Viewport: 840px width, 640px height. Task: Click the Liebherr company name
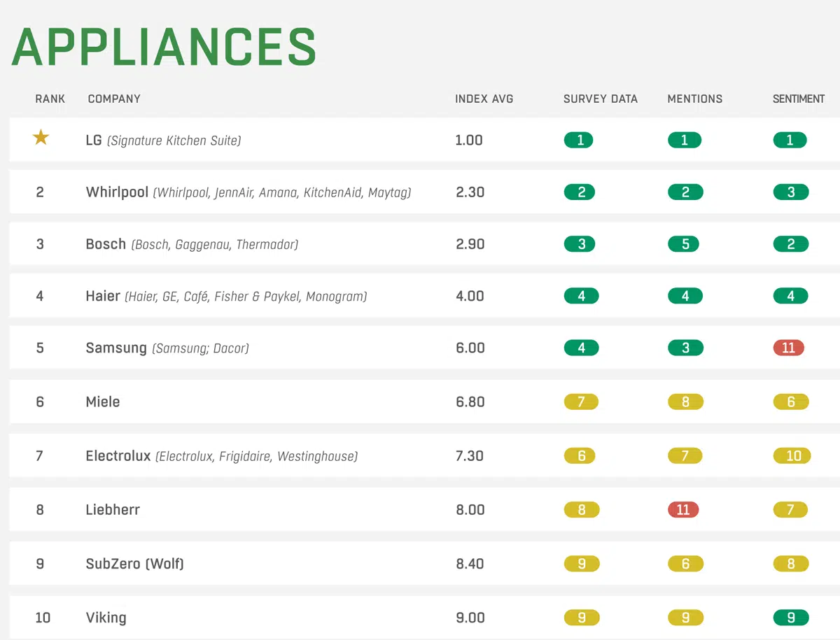(x=113, y=510)
